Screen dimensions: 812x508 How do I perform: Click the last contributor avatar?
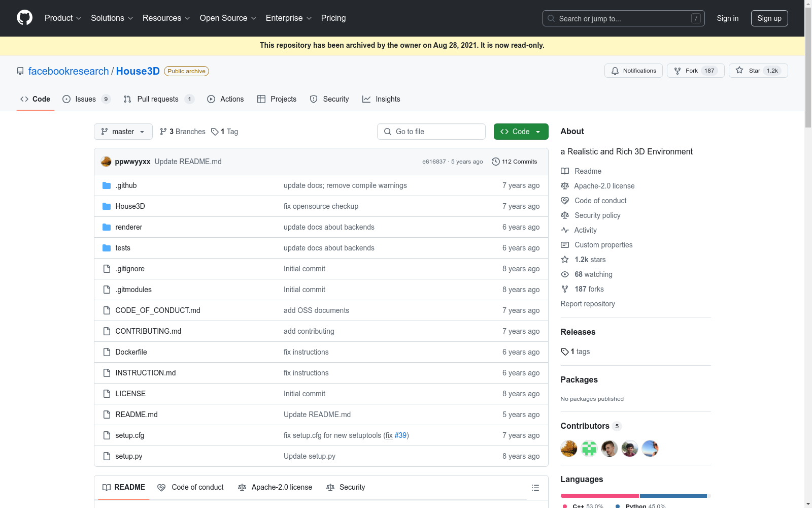tap(650, 449)
